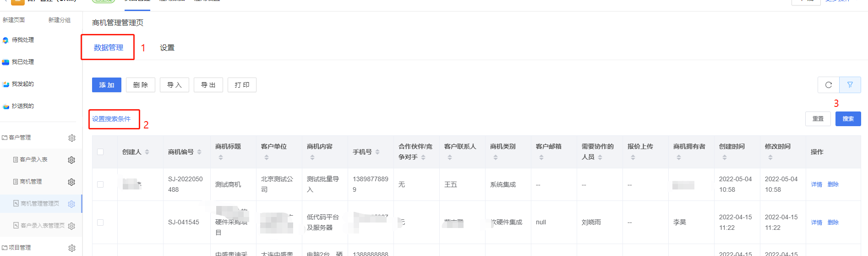Click the blue 搜索 button

pyautogui.click(x=848, y=119)
